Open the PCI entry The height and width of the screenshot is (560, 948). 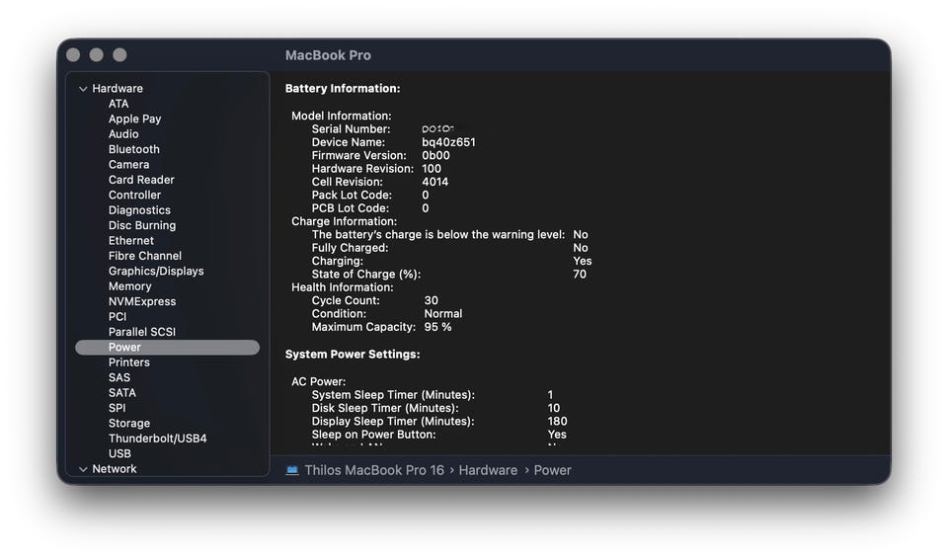118,317
